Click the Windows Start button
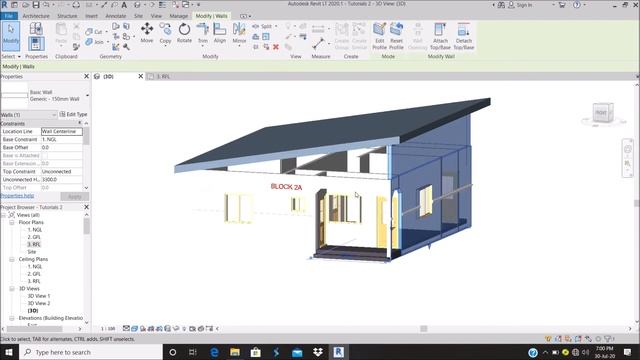Image resolution: width=640 pixels, height=360 pixels. coord(9,352)
